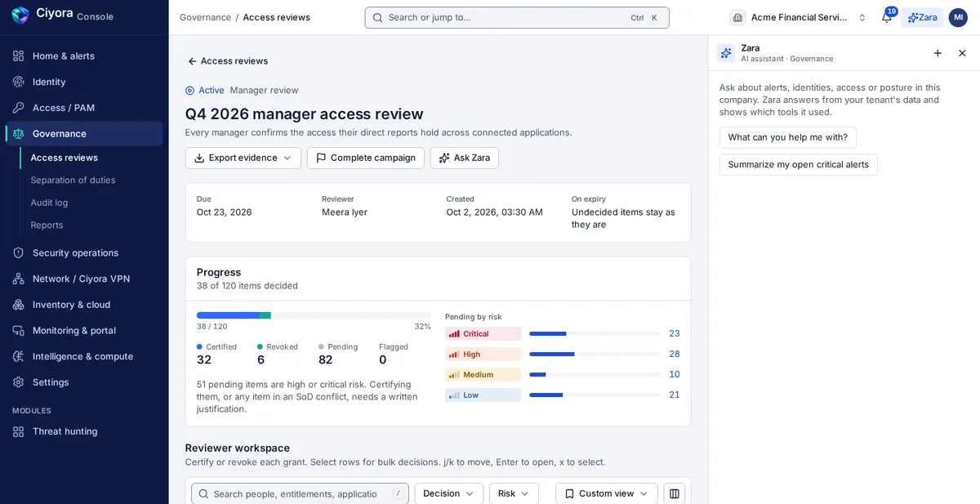Click the Ciyora logo icon
The width and height of the screenshot is (980, 504).
click(20, 15)
